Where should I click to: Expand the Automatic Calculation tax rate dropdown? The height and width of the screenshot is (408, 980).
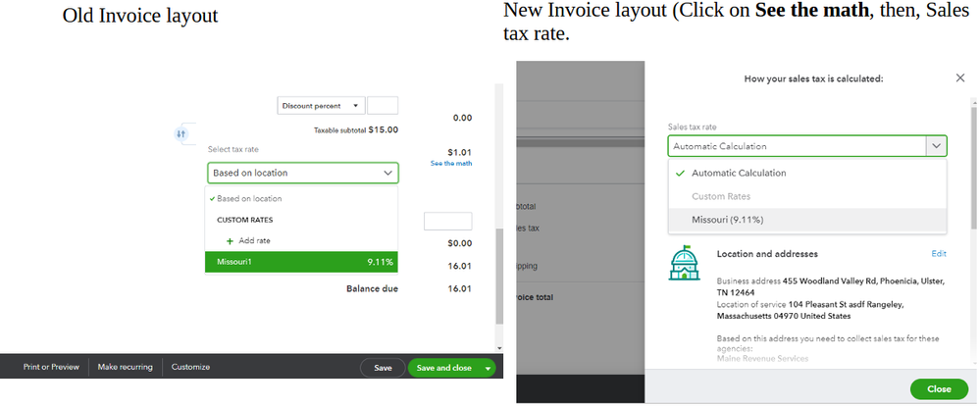point(807,145)
